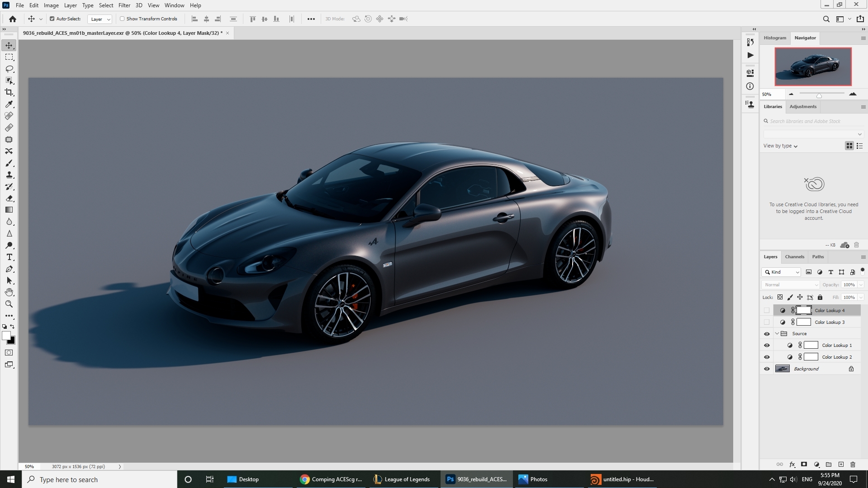Viewport: 868px width, 488px height.
Task: Open the Info panel icon
Action: tap(750, 86)
